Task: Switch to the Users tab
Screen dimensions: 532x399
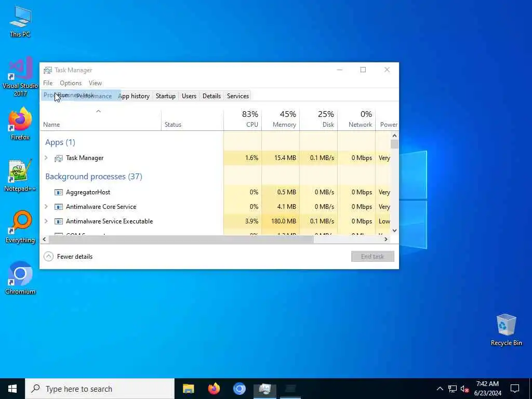Action: point(189,96)
